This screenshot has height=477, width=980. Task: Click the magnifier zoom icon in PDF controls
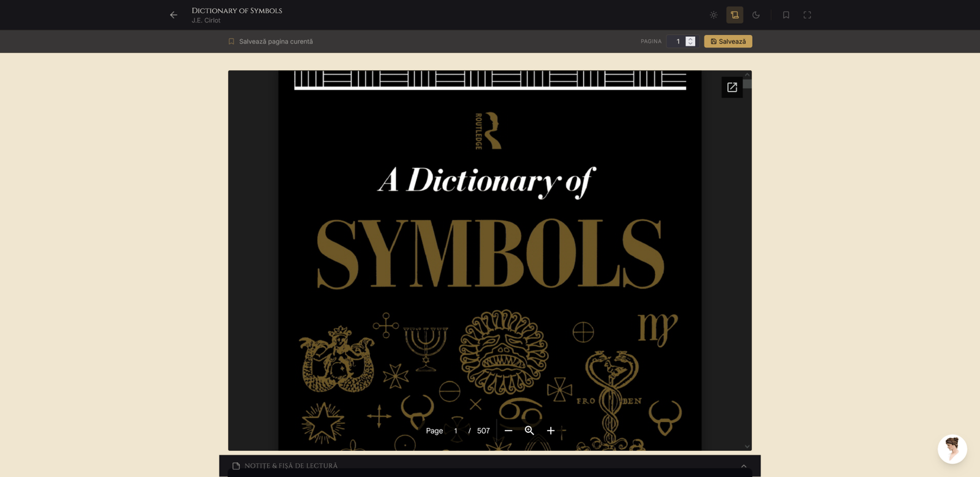[x=530, y=430]
